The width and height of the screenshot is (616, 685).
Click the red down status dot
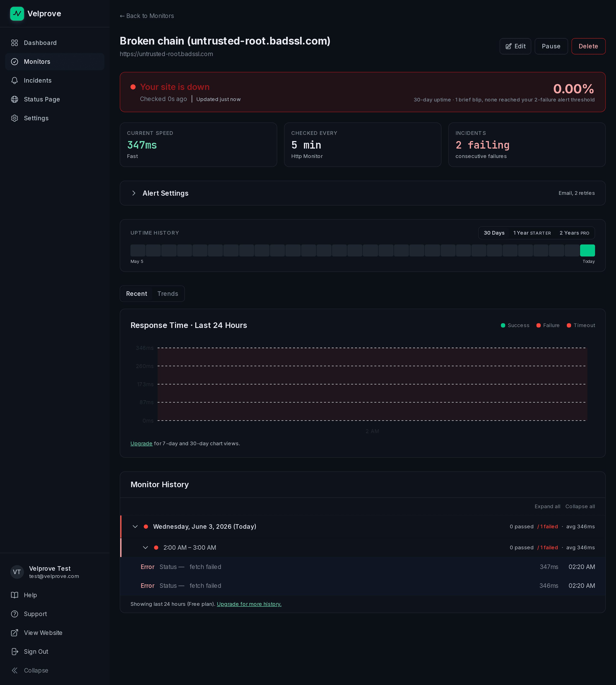click(133, 87)
